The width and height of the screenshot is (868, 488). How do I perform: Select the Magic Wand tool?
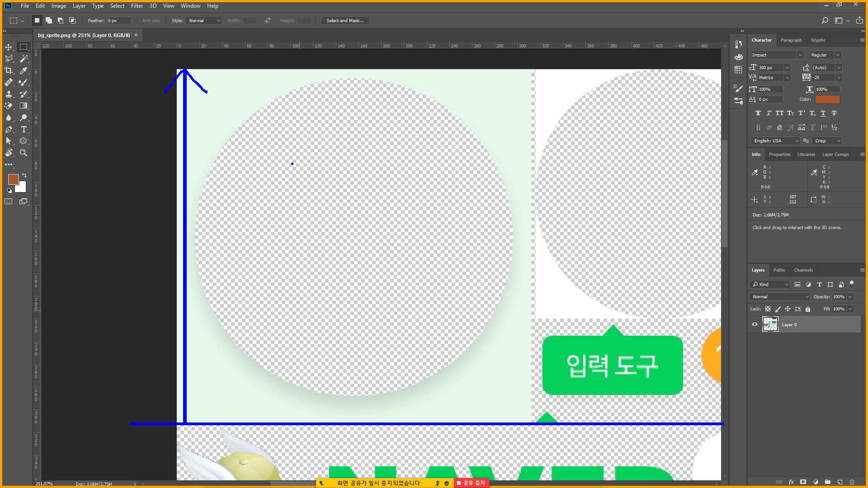pyautogui.click(x=24, y=59)
